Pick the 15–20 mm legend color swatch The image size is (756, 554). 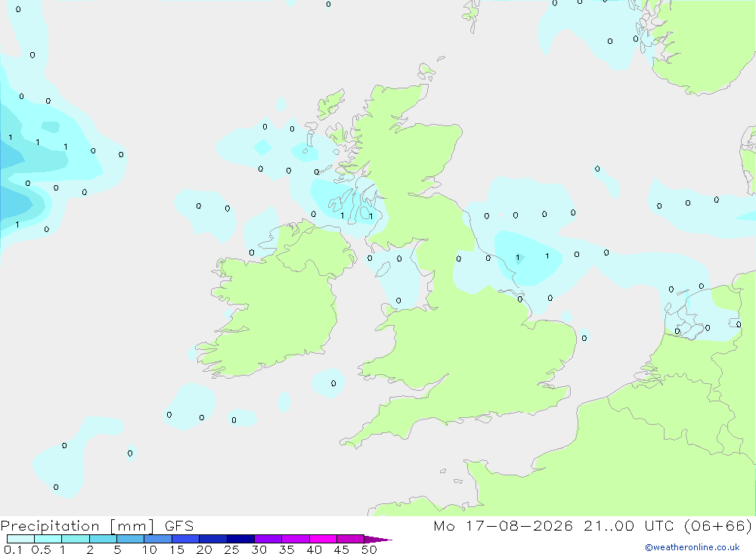(186, 539)
